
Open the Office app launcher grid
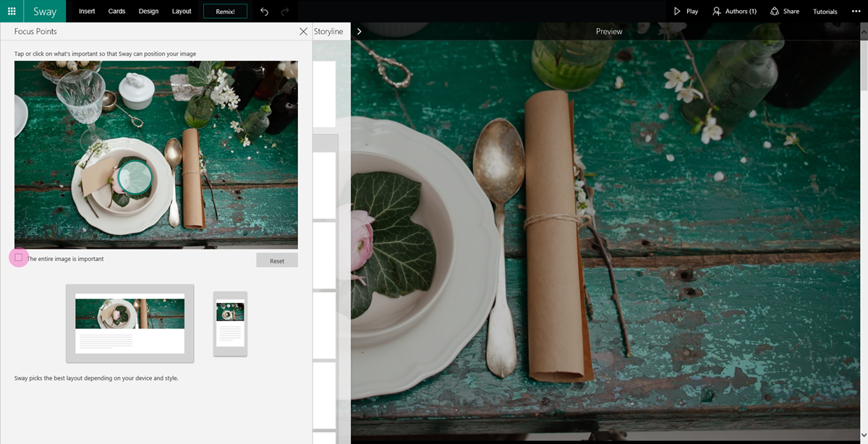[11, 11]
